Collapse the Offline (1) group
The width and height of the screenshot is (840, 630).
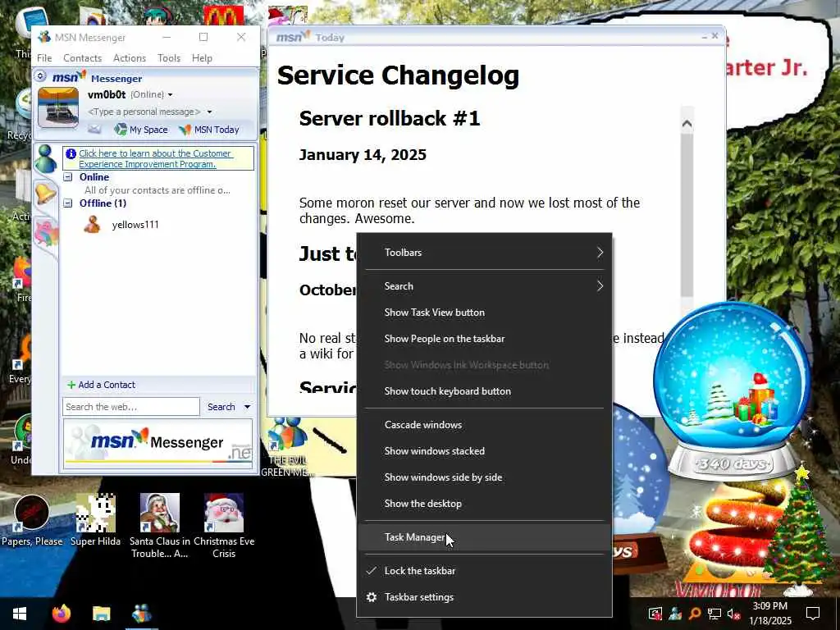68,203
